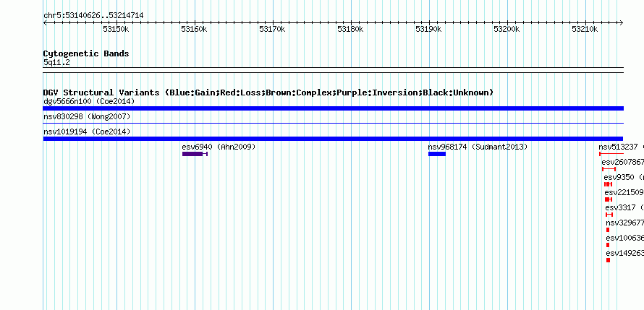
Task: Click the thick blue dgv5666n100 gain bar
Action: coord(333,108)
